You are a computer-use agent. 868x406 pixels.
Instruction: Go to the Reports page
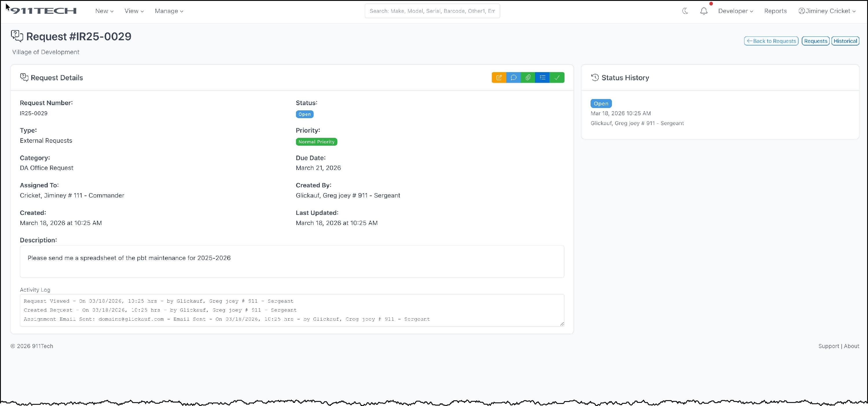point(775,11)
